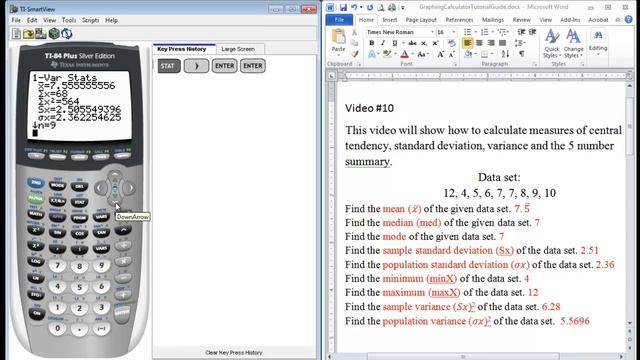Click the number 7 key on the calculator

click(58, 266)
